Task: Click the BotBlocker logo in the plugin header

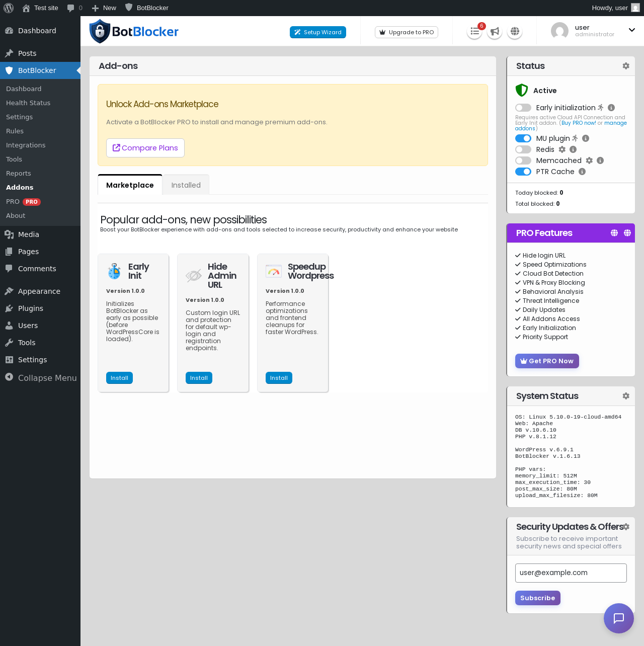Action: click(134, 31)
